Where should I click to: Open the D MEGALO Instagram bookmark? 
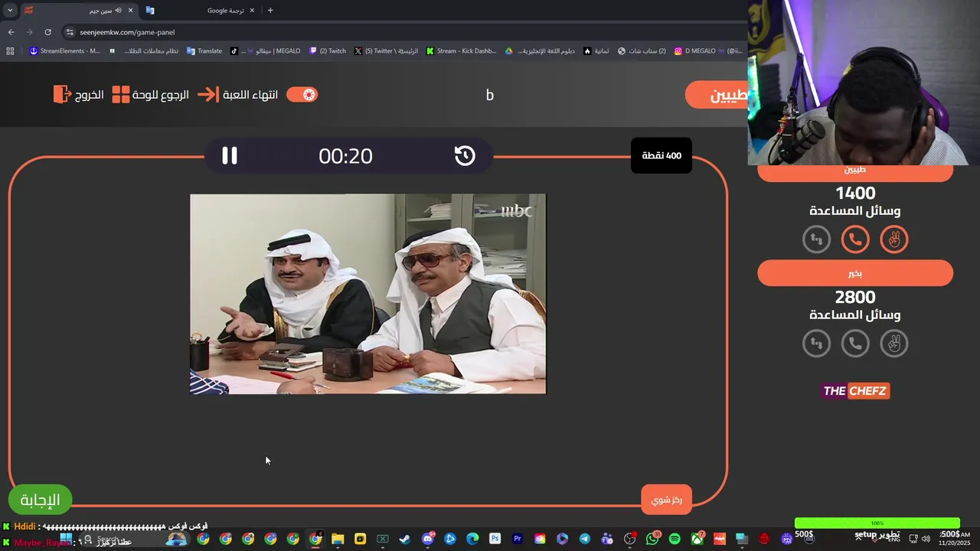(708, 51)
